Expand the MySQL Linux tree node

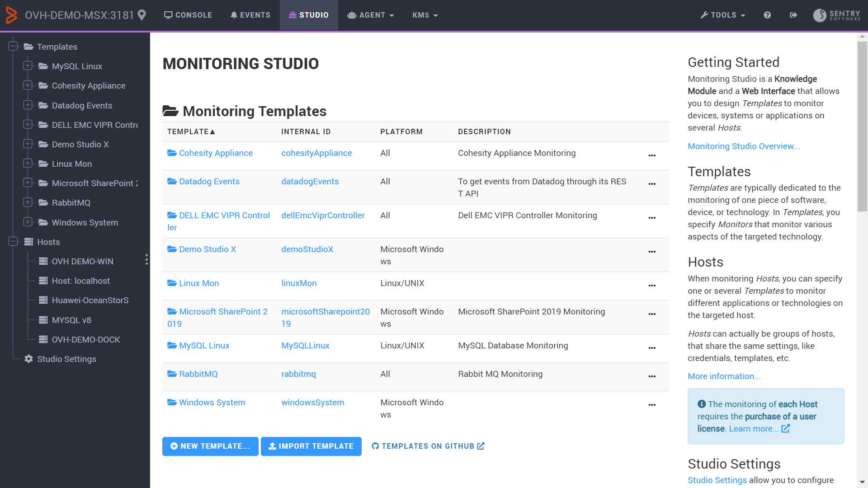pos(28,66)
